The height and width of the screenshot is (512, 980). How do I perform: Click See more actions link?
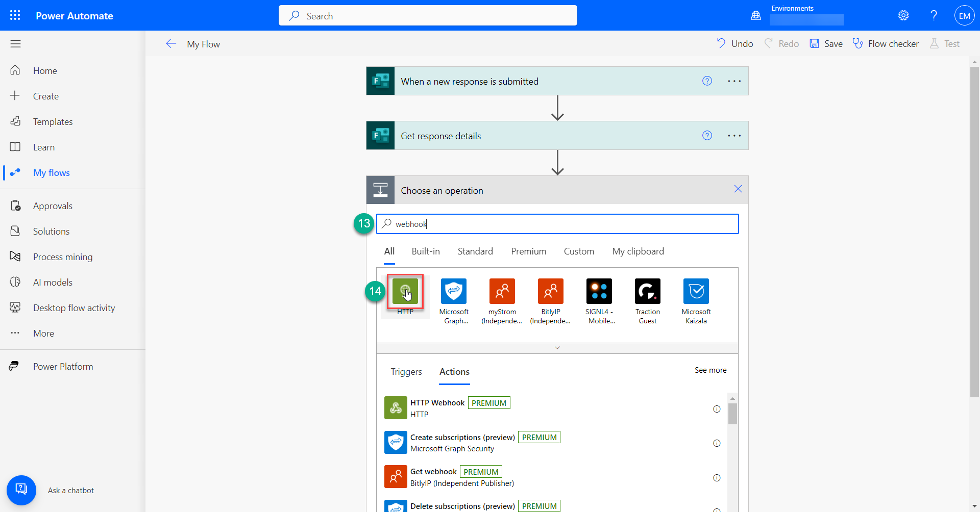tap(710, 370)
